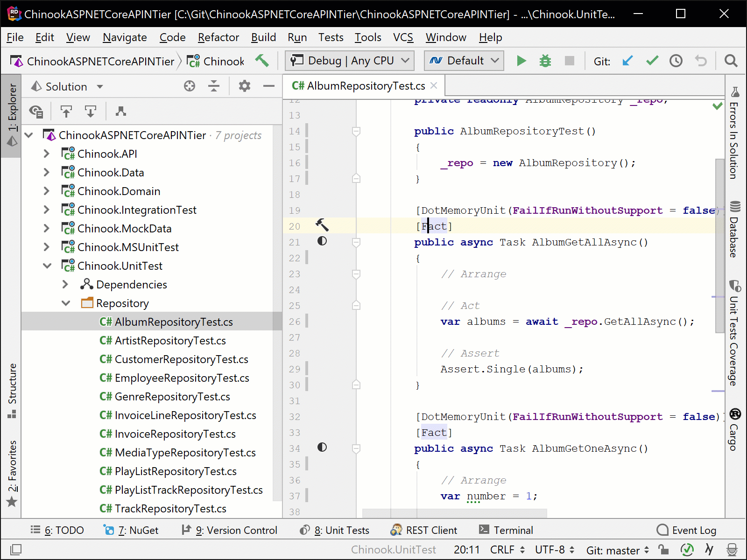The height and width of the screenshot is (560, 747).
Task: Revert changes with Git undo arrow
Action: 701,61
